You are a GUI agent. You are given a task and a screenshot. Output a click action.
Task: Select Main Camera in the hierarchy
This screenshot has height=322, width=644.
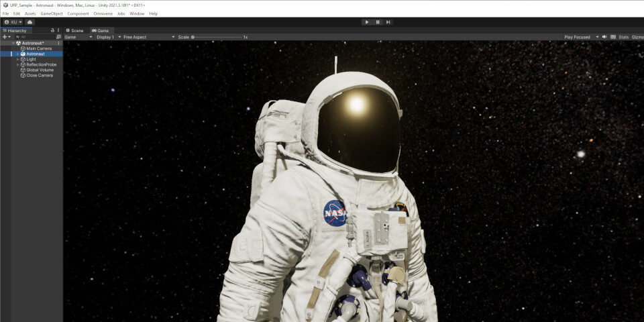tap(39, 48)
